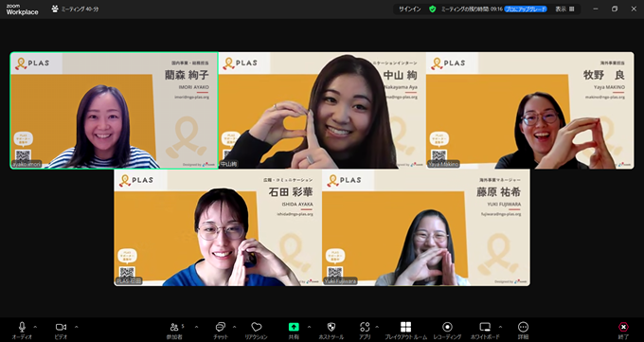Expand whiteboard options arrow next to ホワイトボード
Viewport: 644px width, 342px height.
[x=500, y=327]
